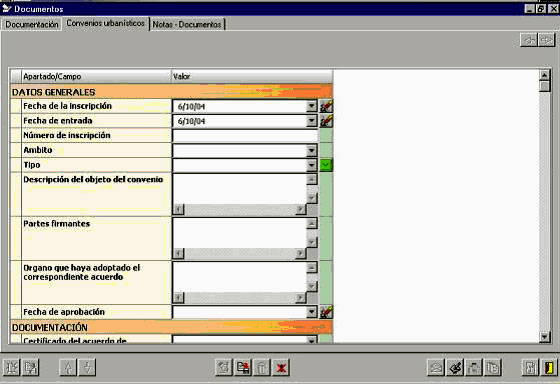
Task: Select the Número de inscripción row label
Action: 67,135
